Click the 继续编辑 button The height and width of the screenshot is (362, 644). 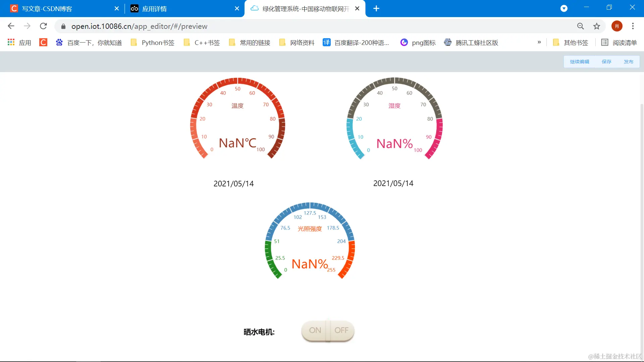(579, 62)
